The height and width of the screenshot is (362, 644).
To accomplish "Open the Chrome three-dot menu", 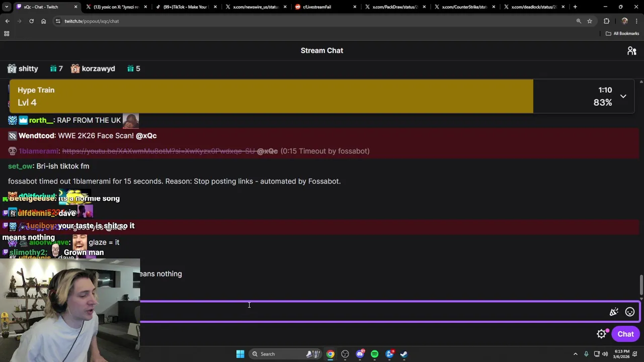I will pos(637,21).
